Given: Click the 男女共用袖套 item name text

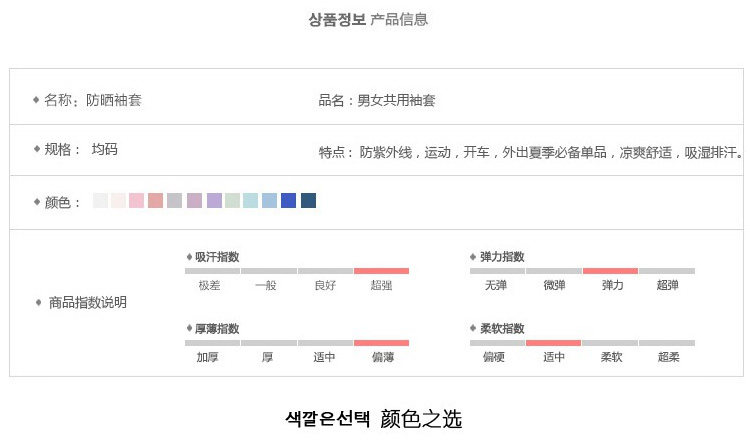Looking at the screenshot, I should click(x=396, y=100).
